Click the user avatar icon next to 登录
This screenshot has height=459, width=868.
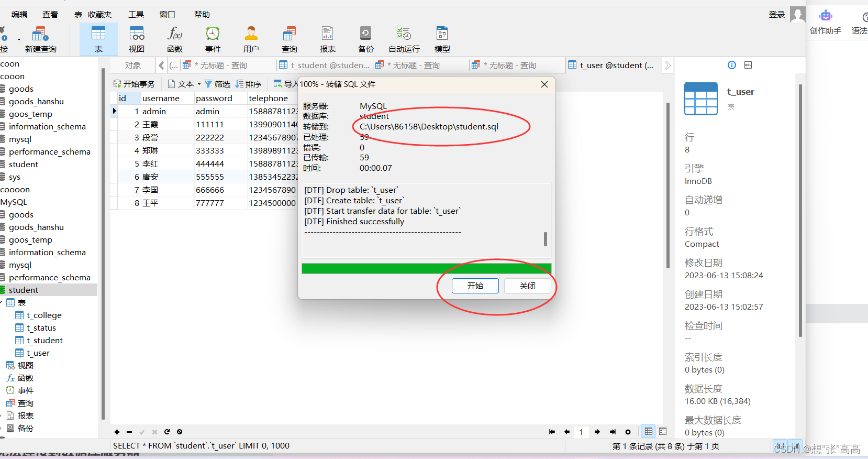click(x=797, y=14)
